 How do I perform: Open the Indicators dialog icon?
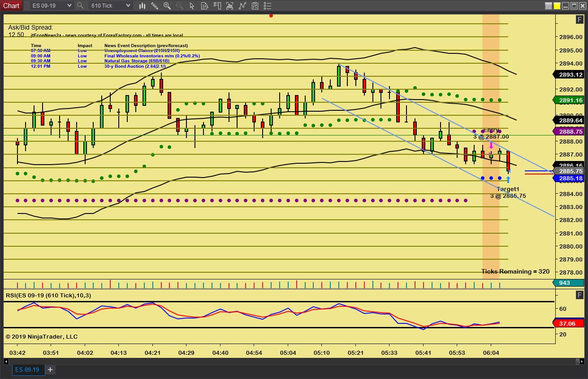click(230, 6)
